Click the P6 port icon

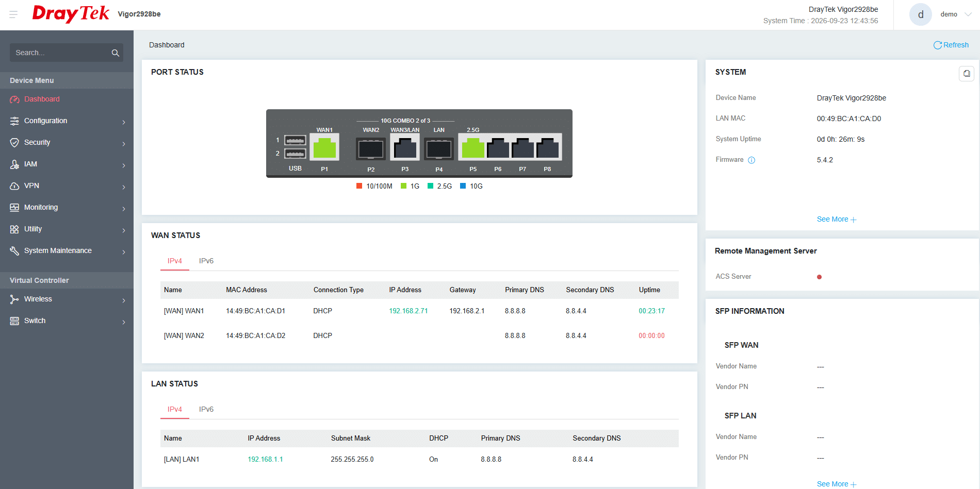click(498, 148)
